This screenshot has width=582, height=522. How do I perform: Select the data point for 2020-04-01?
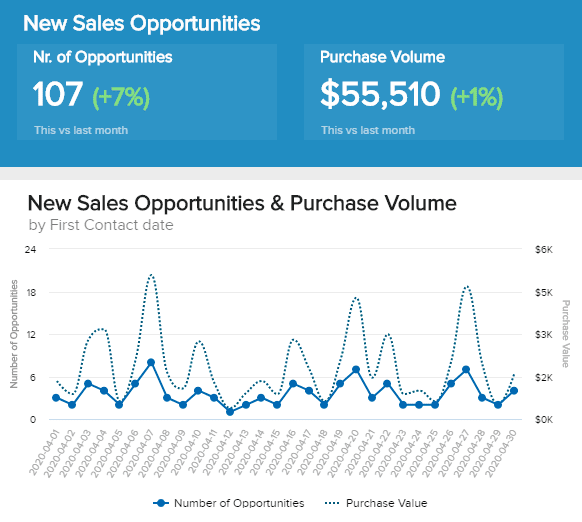[56, 398]
